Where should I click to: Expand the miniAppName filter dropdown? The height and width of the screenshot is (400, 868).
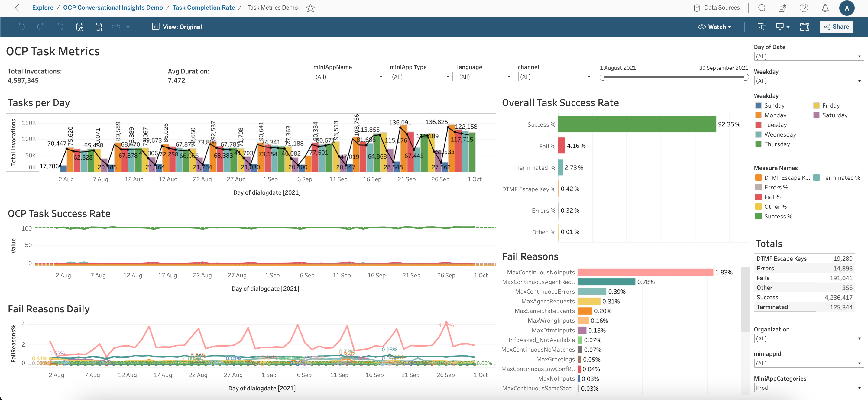coord(349,77)
